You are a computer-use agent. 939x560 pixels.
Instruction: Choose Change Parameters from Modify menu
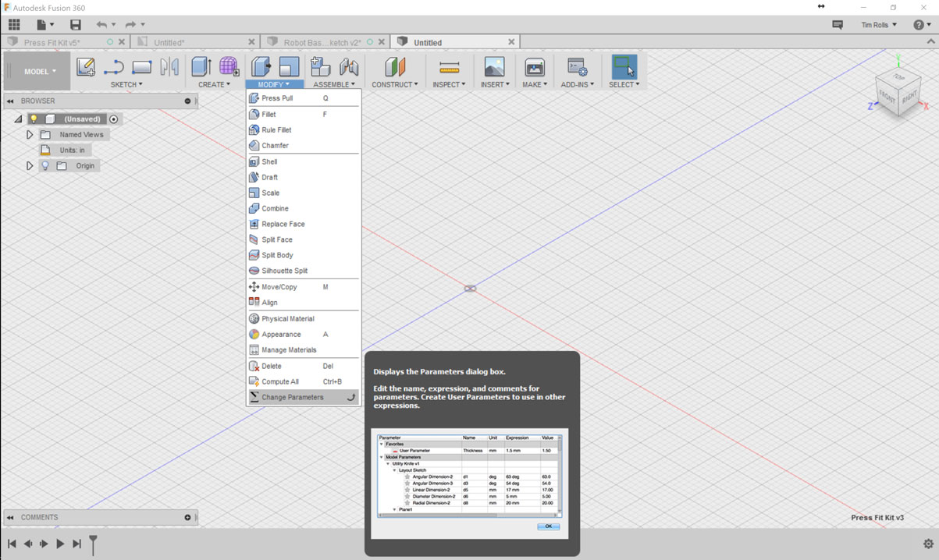[303, 397]
